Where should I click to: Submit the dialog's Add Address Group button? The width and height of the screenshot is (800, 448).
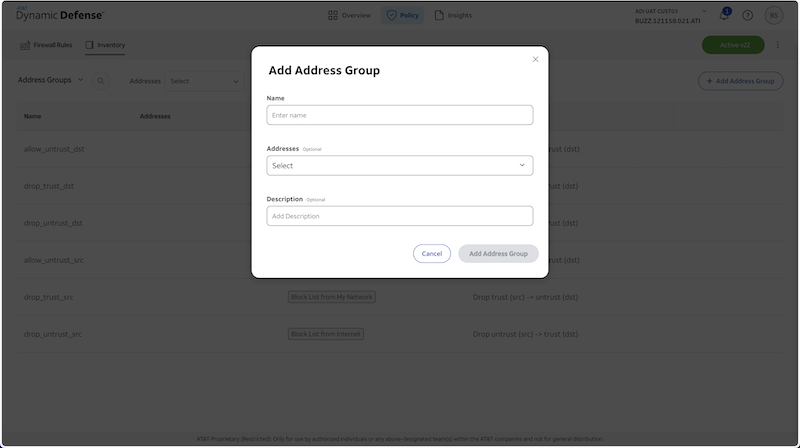pos(498,254)
